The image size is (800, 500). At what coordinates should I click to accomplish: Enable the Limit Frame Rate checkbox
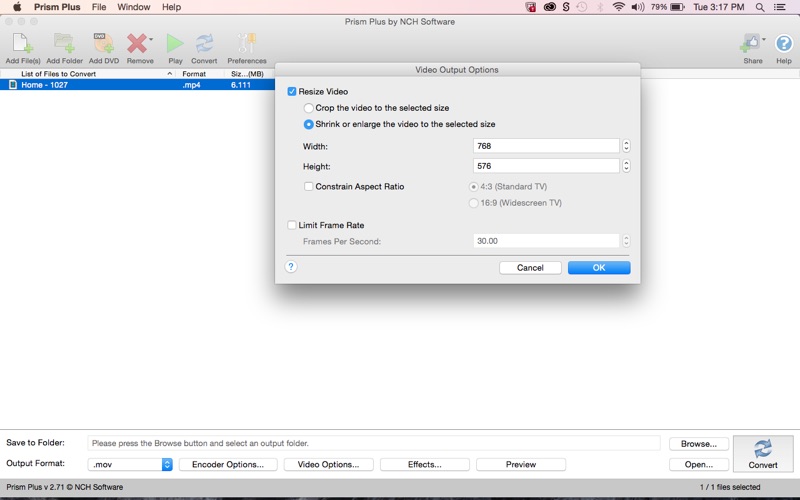coord(292,225)
